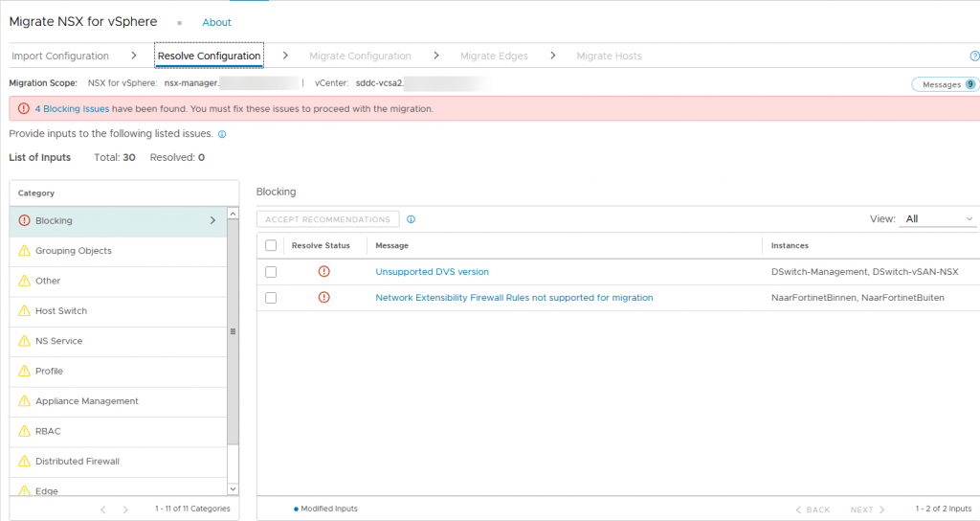Viewport: 980px width, 521px height.
Task: Click warning icon beside Appliance Management
Action: tap(24, 400)
